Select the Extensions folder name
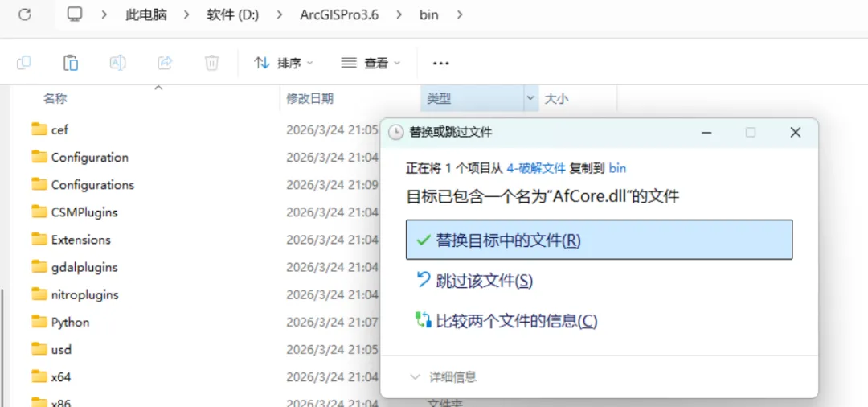Image resolution: width=868 pixels, height=407 pixels. (x=81, y=240)
